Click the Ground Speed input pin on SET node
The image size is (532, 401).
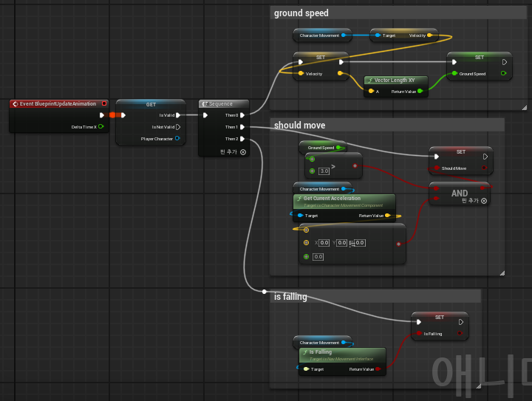click(454, 73)
